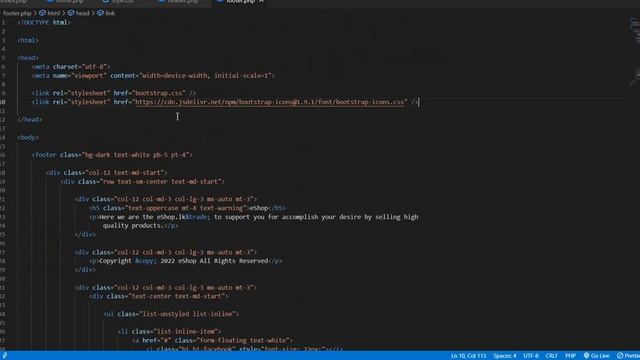
Task: Change end of line sequence CRLF
Action: tap(551, 356)
